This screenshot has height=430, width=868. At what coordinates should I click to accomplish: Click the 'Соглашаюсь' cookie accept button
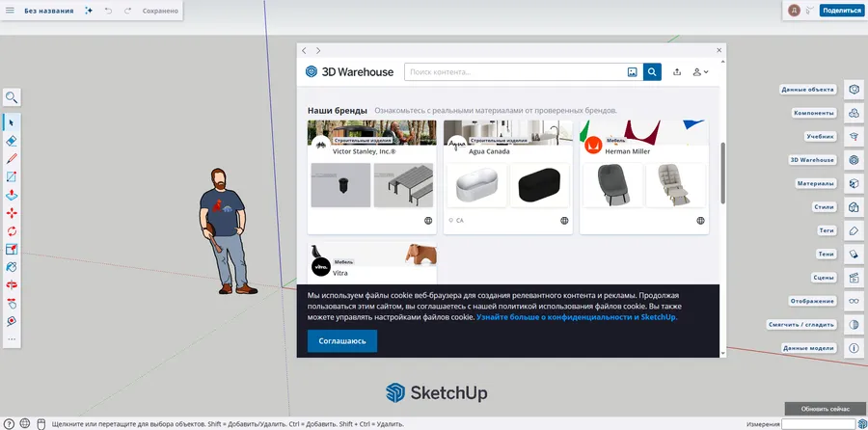point(342,341)
